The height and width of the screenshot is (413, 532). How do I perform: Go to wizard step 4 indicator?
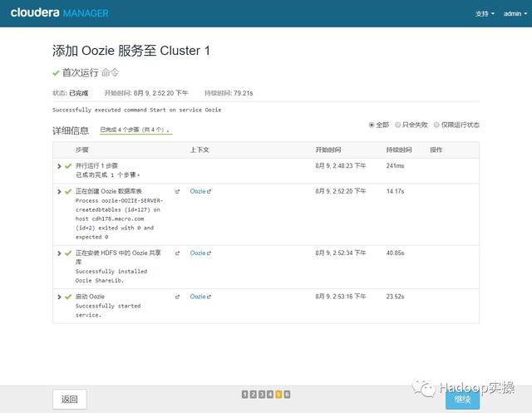270,395
